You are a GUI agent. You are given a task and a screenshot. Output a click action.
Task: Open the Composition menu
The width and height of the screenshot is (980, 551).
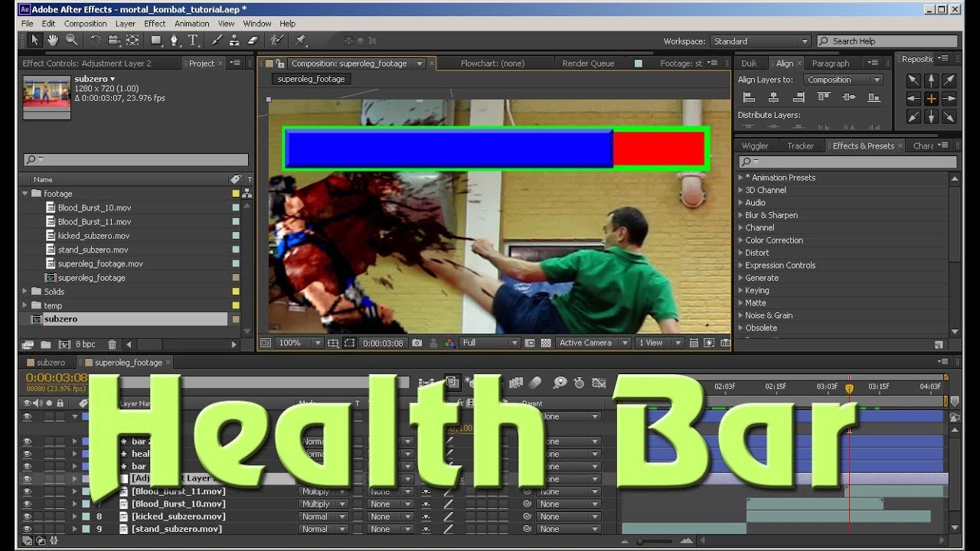point(85,24)
